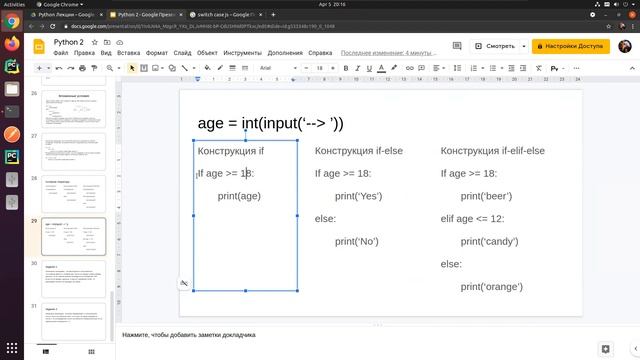The image size is (640, 360).
Task: Select slide 28 thumbnail
Action: (73, 194)
